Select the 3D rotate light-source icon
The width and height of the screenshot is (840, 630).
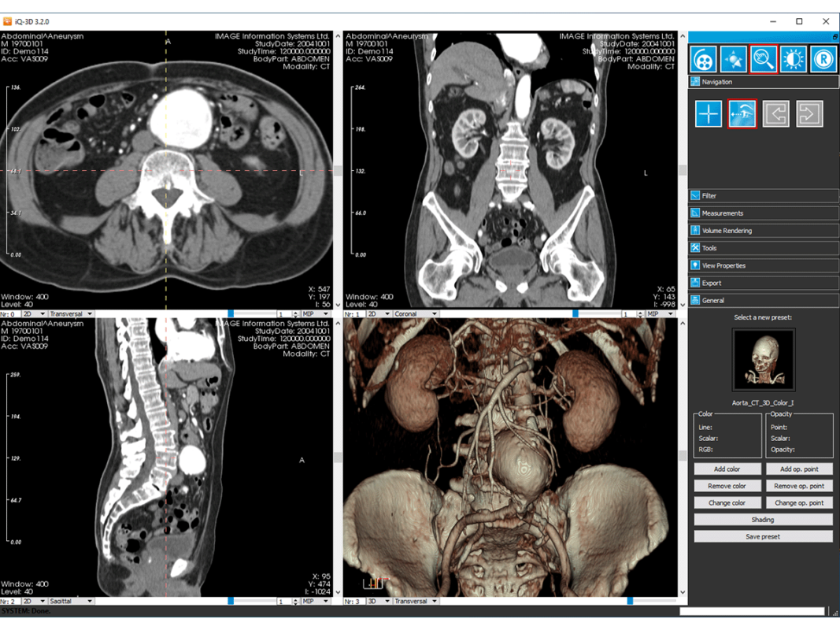[734, 59]
